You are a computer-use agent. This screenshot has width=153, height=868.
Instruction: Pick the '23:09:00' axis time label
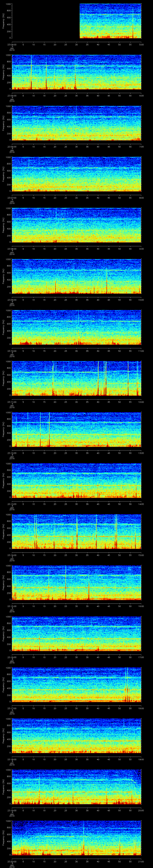(x=12, y=300)
